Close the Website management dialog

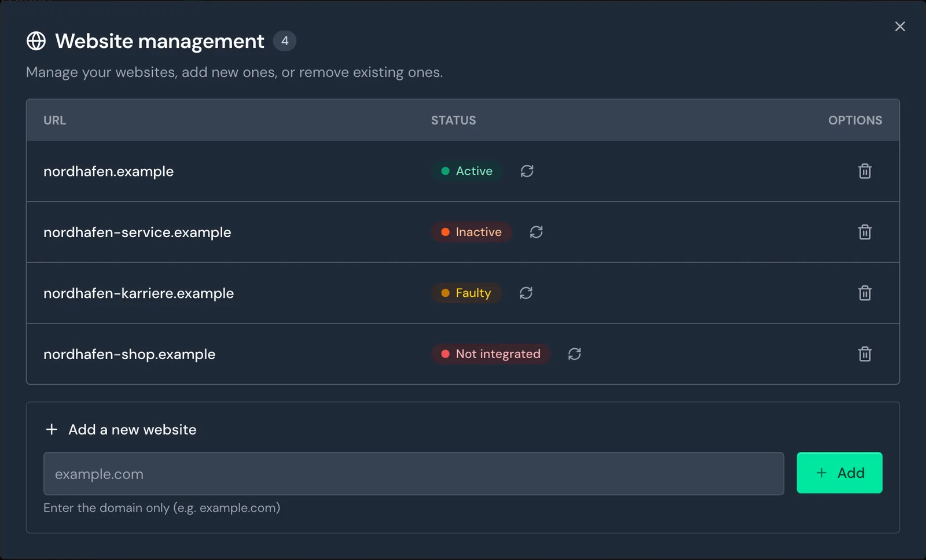click(900, 27)
